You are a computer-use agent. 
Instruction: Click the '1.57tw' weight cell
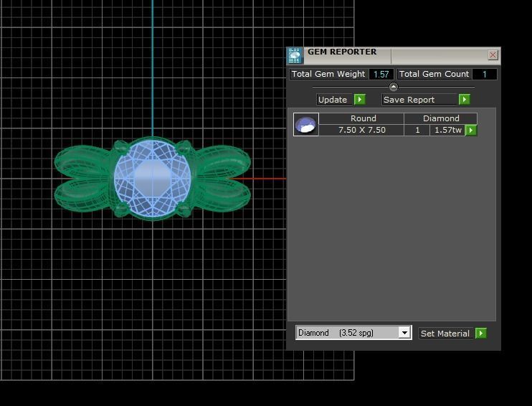click(448, 130)
